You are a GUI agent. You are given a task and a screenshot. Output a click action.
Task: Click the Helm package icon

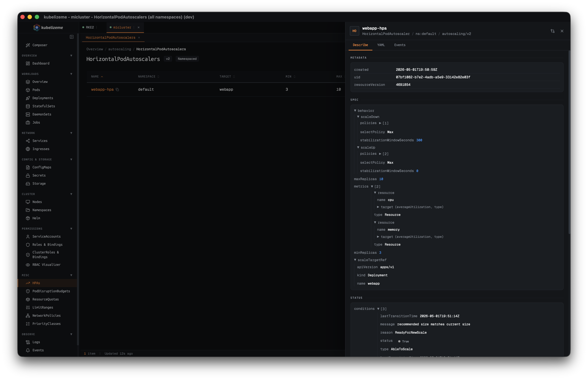28,218
